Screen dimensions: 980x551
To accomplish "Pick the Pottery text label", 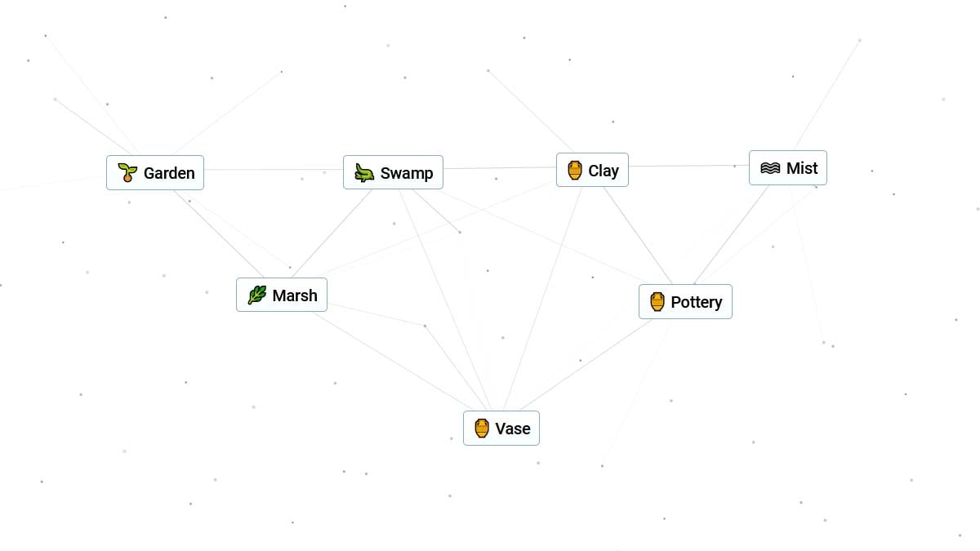I will [x=697, y=302].
